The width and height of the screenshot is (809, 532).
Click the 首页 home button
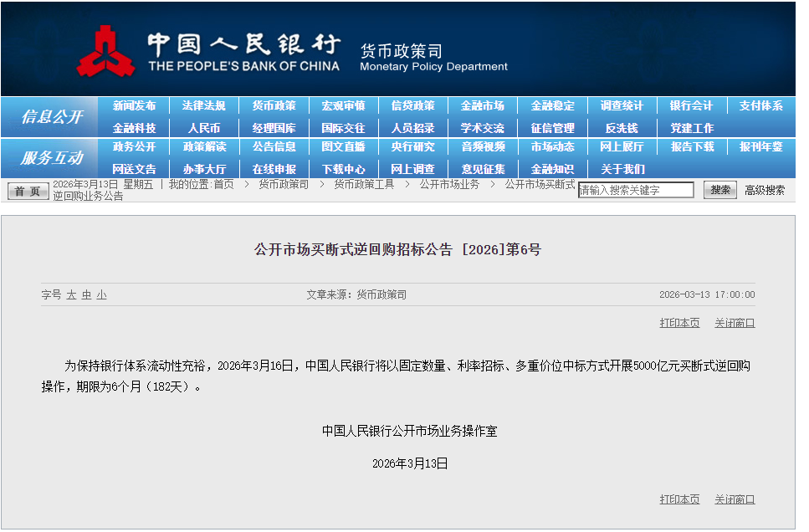[x=28, y=191]
